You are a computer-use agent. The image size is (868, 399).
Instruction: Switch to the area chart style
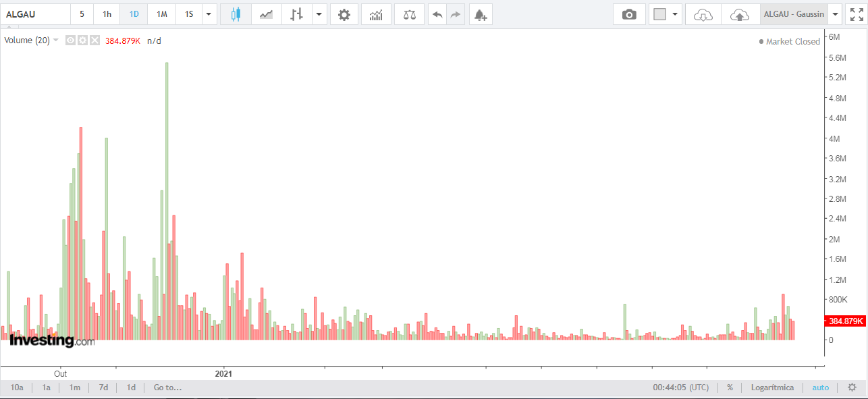point(267,14)
